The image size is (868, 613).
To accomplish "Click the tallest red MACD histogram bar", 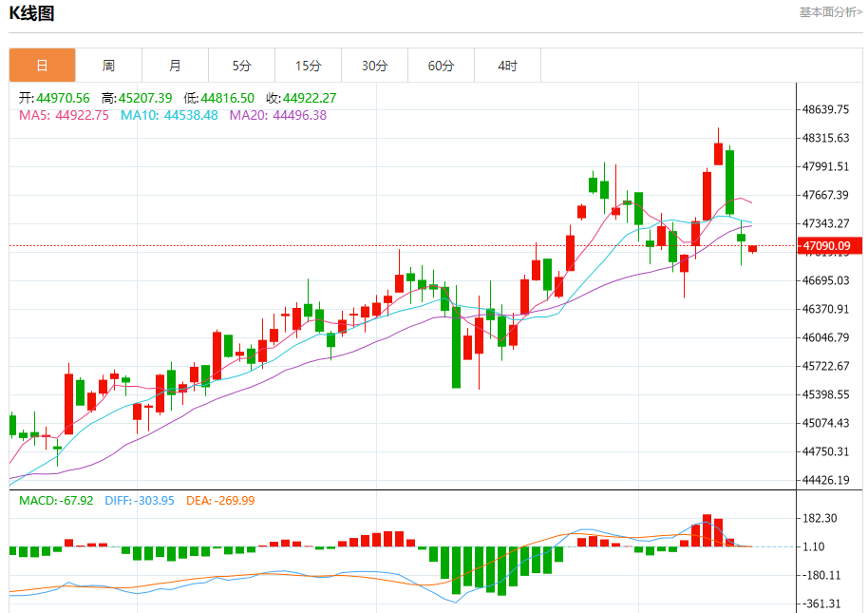I will (x=707, y=530).
